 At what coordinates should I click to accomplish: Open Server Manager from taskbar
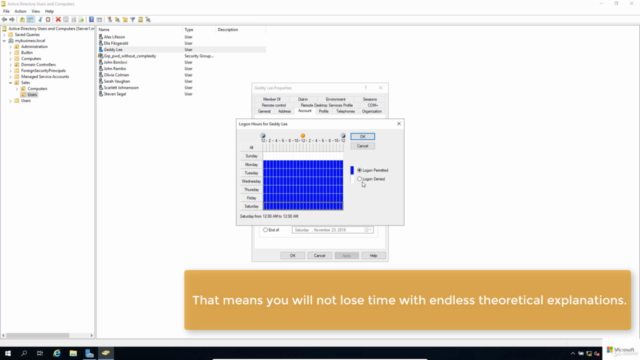click(89, 353)
